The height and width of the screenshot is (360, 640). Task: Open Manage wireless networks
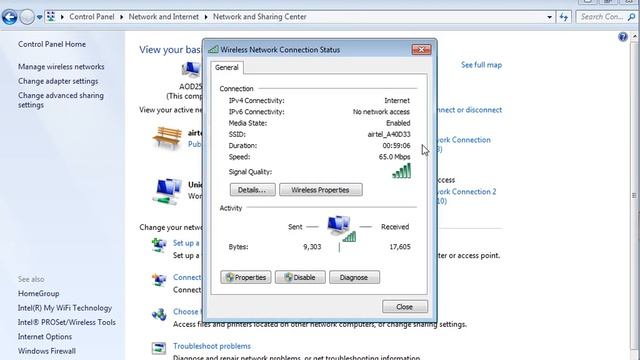[61, 67]
